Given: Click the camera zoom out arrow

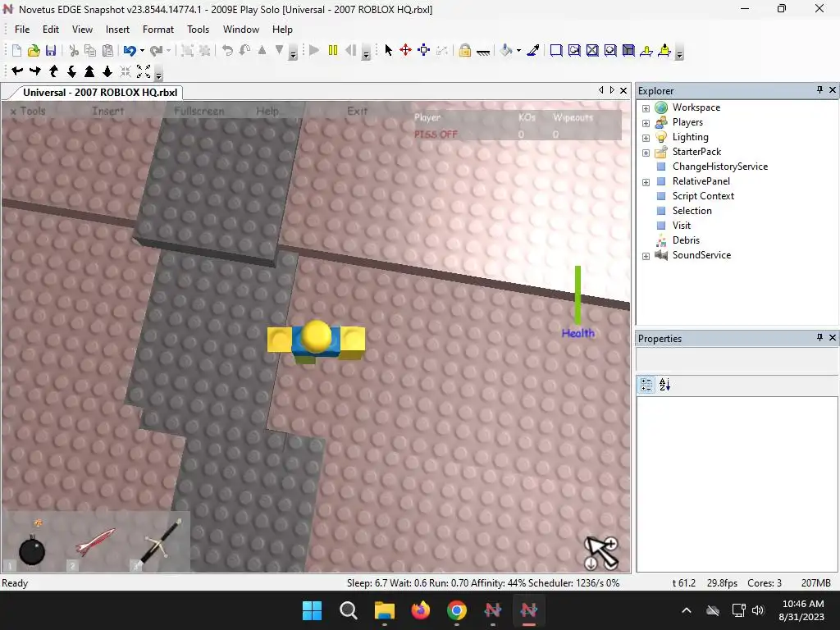Looking at the screenshot, I should pyautogui.click(x=107, y=71).
